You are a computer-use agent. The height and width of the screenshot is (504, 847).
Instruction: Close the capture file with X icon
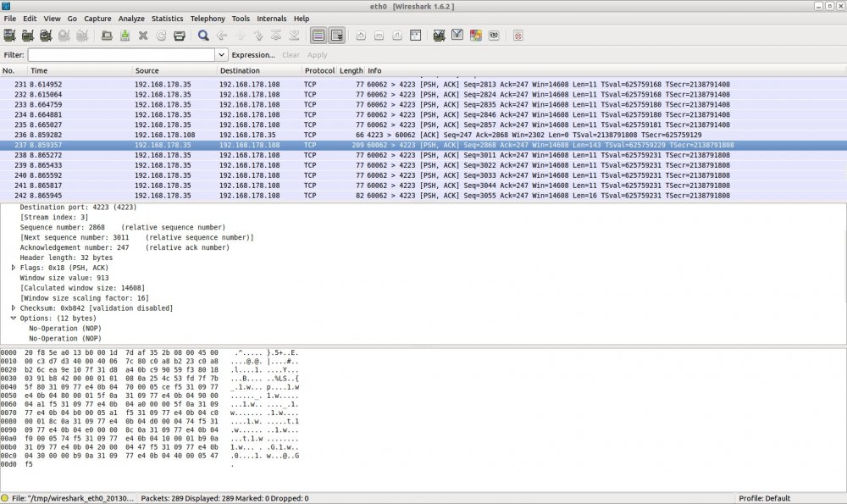coord(142,36)
